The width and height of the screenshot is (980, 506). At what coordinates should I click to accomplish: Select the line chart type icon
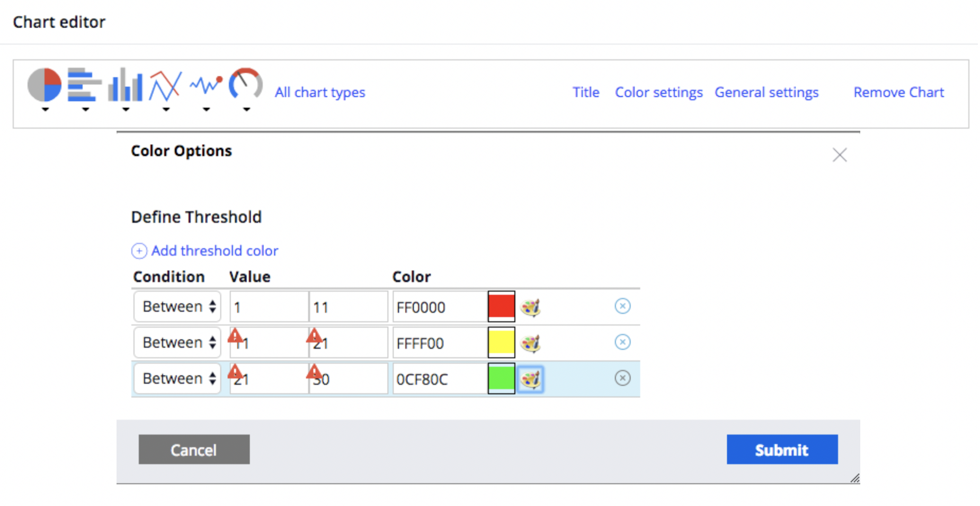[165, 86]
